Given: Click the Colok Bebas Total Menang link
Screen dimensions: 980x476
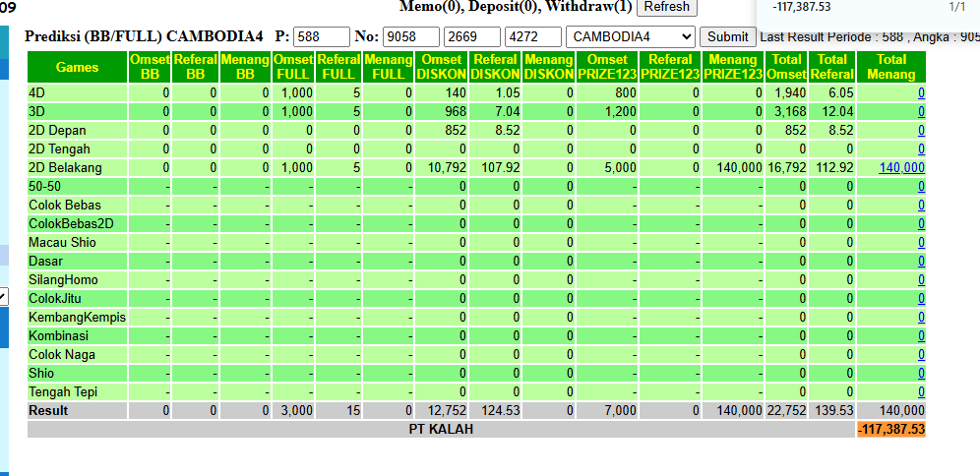Looking at the screenshot, I should [921, 206].
